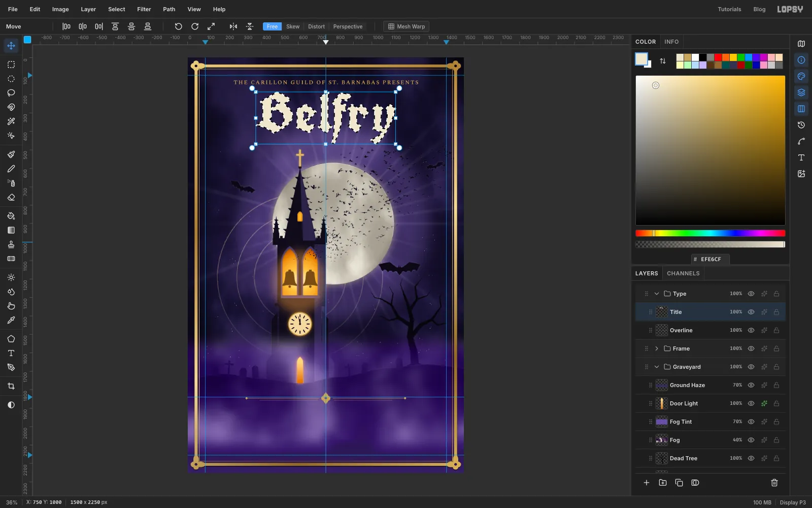Click the flip horizontal icon
This screenshot has width=812, height=508.
(233, 26)
